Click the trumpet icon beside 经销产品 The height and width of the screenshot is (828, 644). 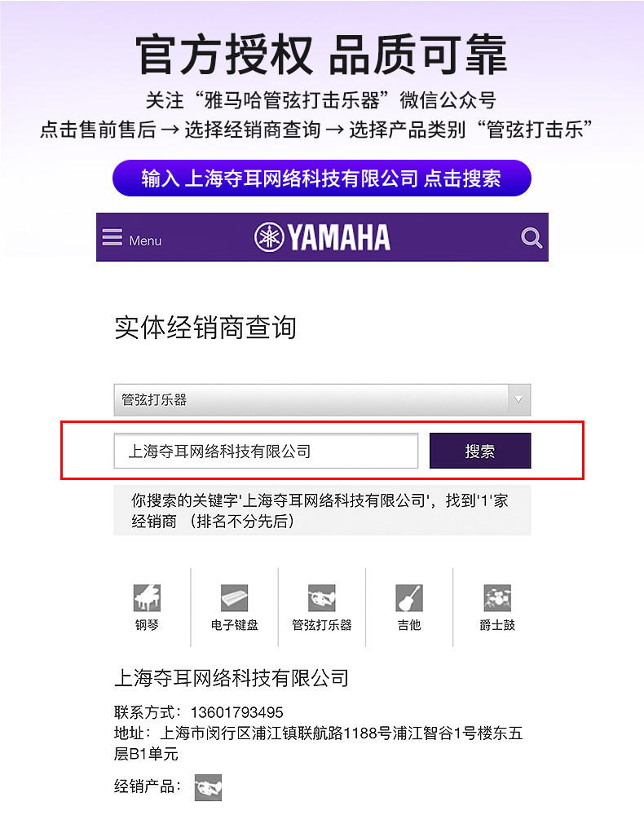click(208, 787)
